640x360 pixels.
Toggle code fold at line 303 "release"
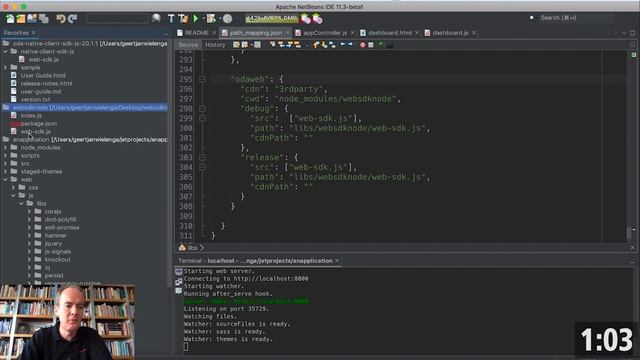(202, 157)
